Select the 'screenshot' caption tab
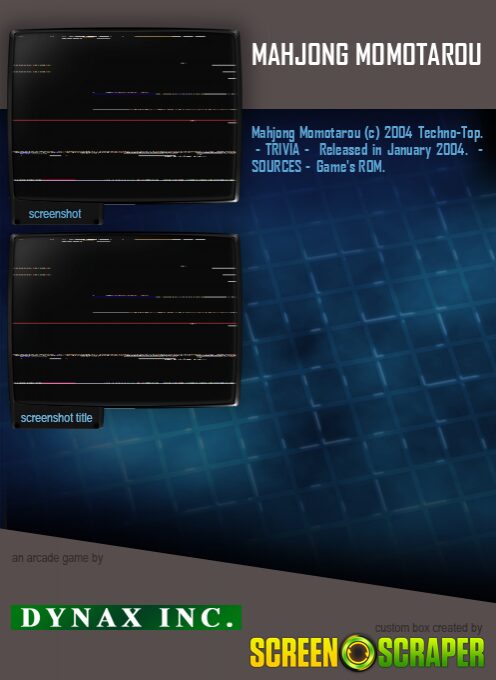 55,214
